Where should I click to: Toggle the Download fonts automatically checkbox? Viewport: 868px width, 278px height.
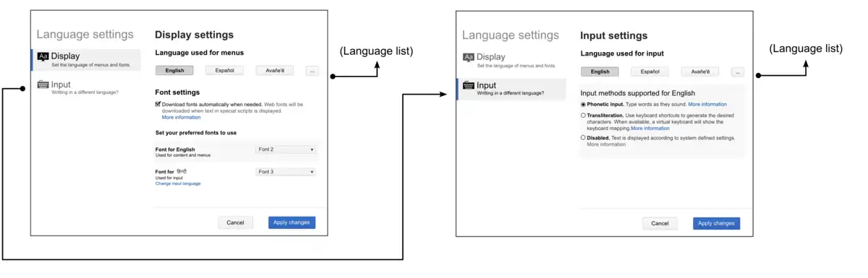click(158, 105)
